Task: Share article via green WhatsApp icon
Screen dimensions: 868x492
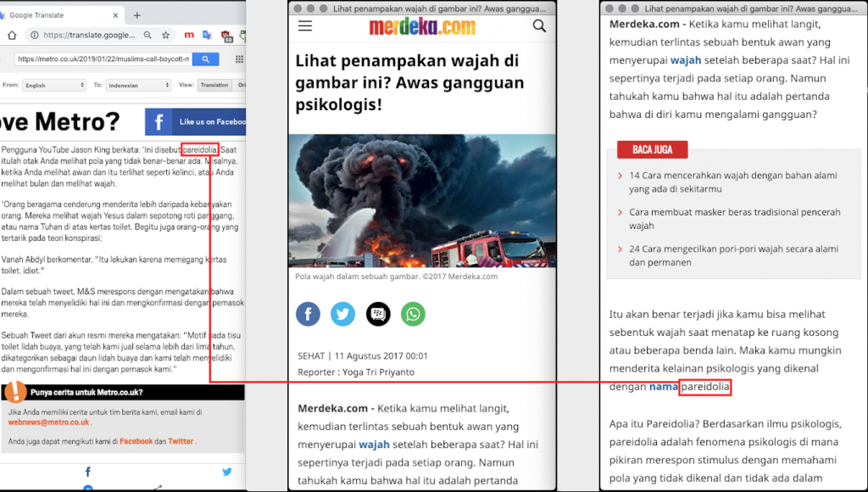Action: tap(413, 315)
